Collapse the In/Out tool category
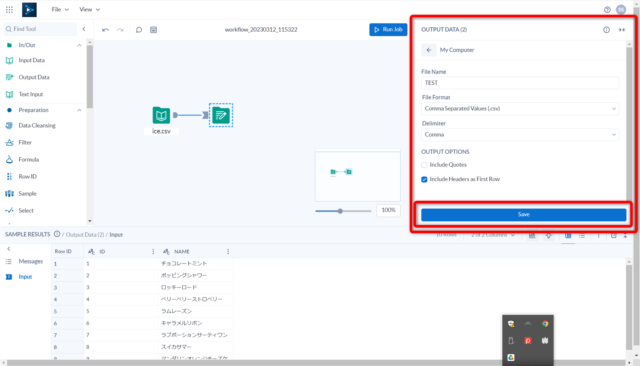Screen dimensions: 640x366 (79, 45)
